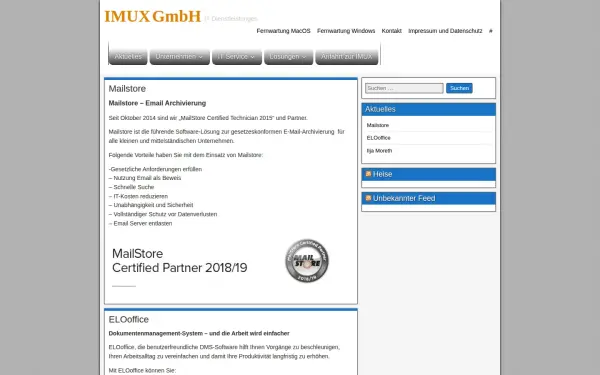Click the Aktuelles widget header
This screenshot has height=375, width=600.
click(x=428, y=109)
